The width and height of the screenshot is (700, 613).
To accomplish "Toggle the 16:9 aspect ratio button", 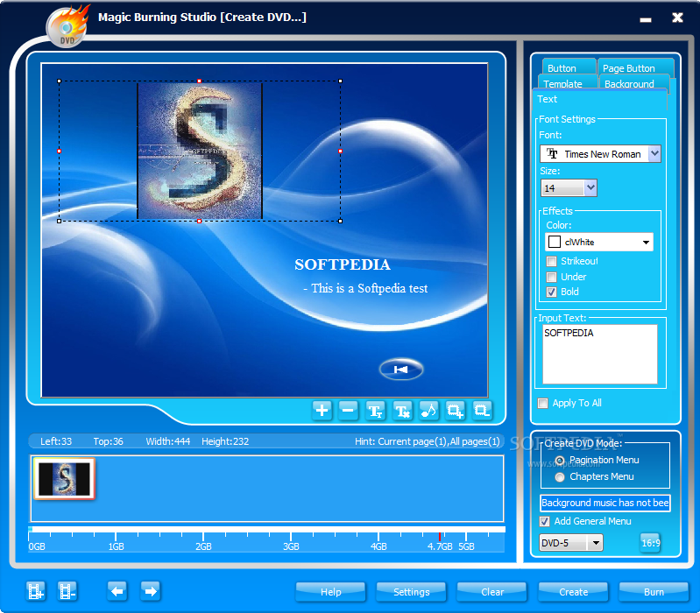I will click(650, 543).
